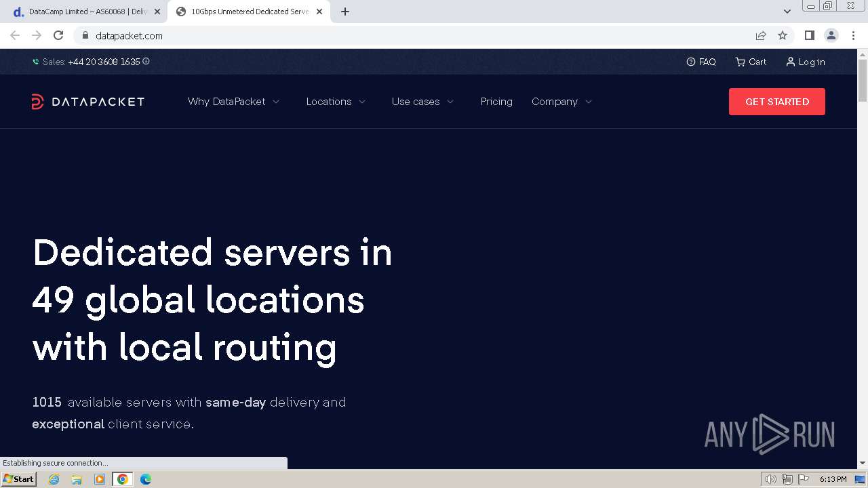This screenshot has width=868, height=488.
Task: Bookmark the page with the star icon
Action: coord(783,35)
